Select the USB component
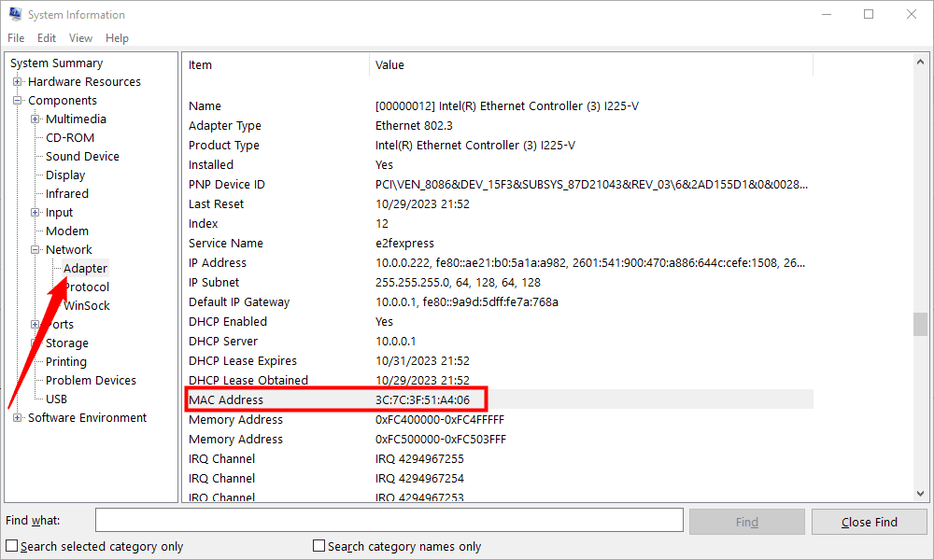This screenshot has width=934, height=560. coord(56,399)
